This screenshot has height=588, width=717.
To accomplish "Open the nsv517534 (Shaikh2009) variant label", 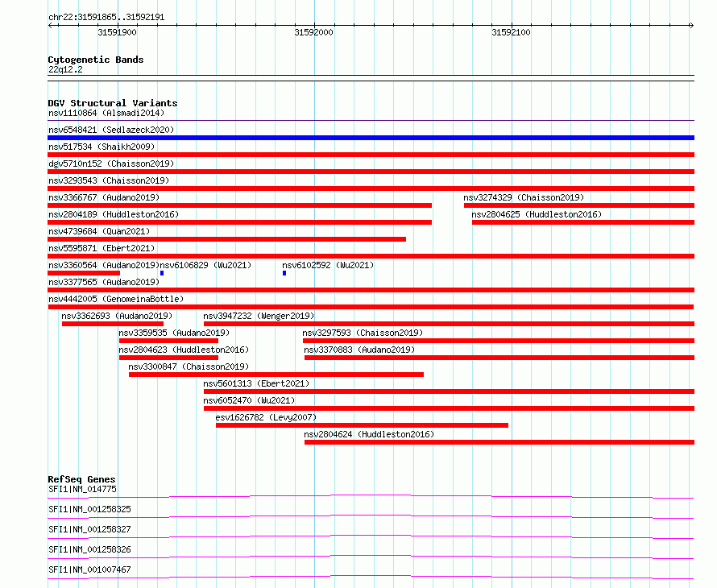I will pyautogui.click(x=102, y=147).
